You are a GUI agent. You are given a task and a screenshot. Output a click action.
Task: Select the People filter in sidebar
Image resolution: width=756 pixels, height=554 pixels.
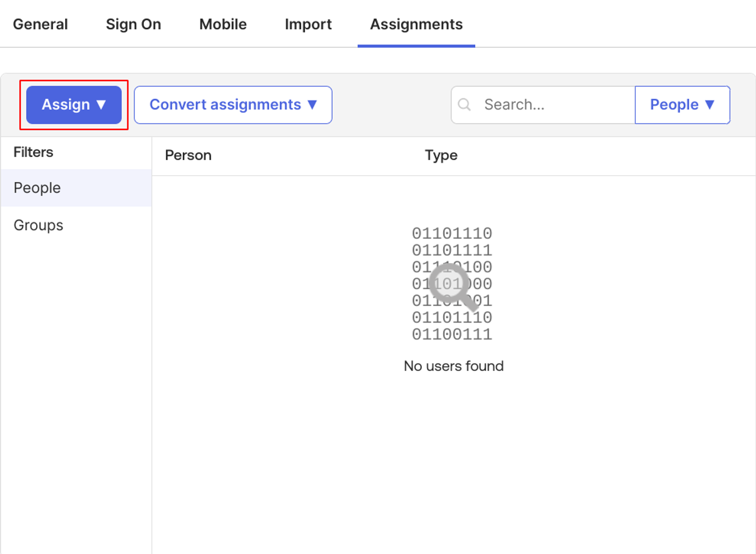click(37, 188)
